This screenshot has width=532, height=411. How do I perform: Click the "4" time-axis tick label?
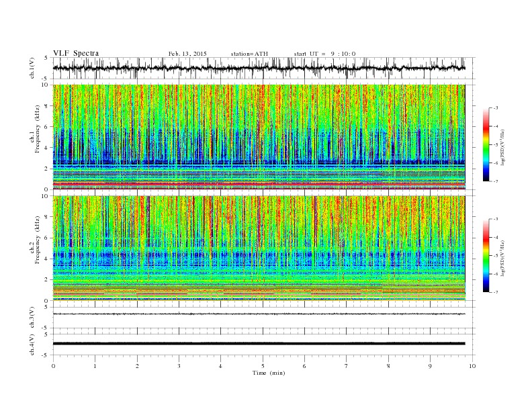[221, 366]
